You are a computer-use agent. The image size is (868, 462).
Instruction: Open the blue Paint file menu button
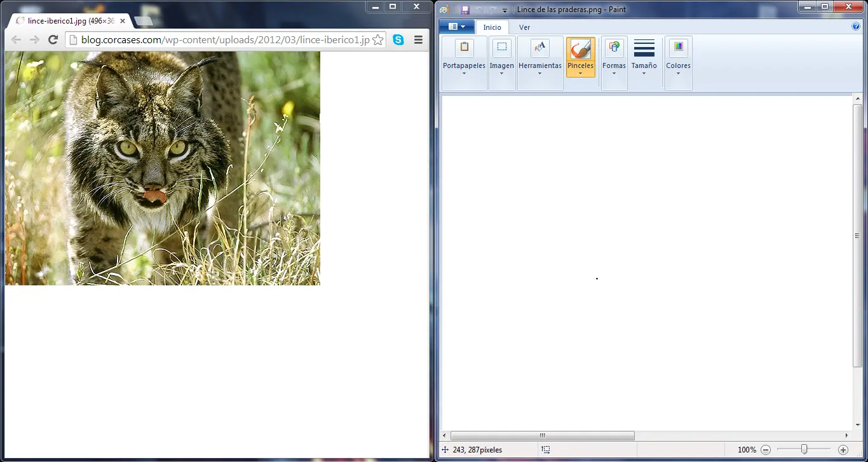(x=456, y=27)
